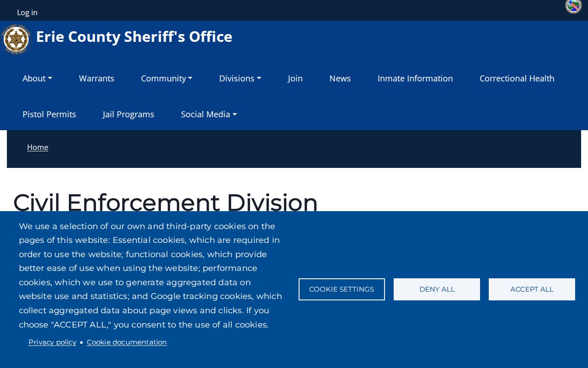
Task: Open the Privacy policy link
Action: 52,342
